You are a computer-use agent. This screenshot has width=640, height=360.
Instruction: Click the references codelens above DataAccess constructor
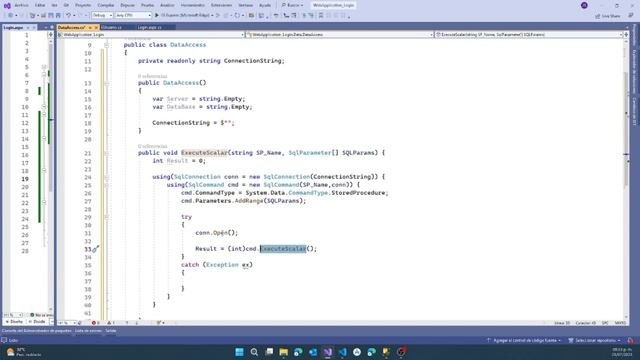point(152,76)
